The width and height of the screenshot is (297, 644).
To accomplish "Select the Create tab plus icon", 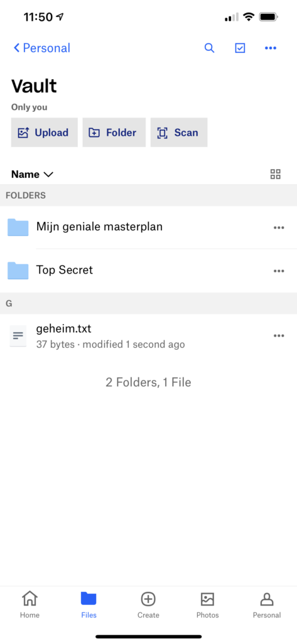I will click(148, 599).
